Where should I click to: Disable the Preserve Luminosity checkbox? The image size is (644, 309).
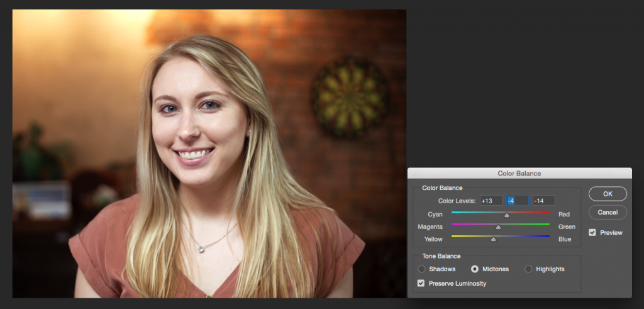pos(421,283)
